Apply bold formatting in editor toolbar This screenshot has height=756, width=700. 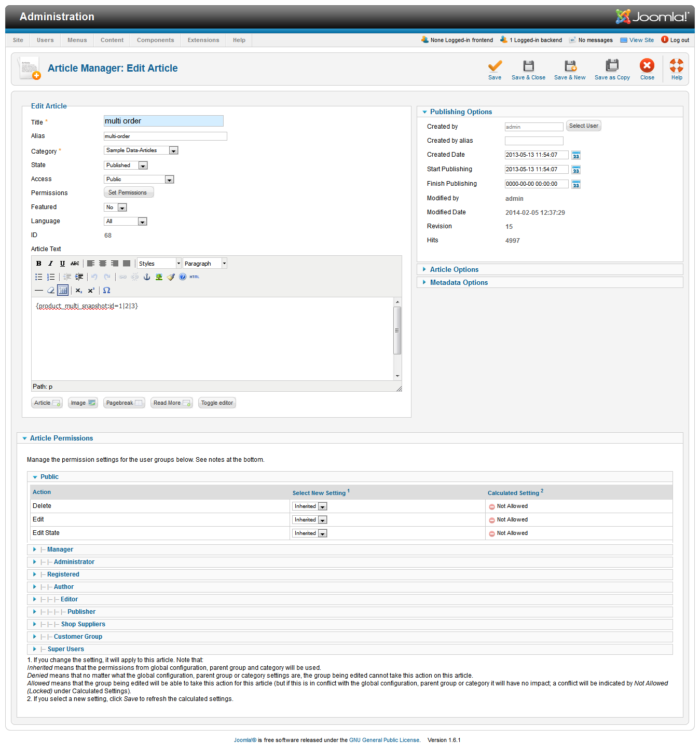(x=39, y=264)
